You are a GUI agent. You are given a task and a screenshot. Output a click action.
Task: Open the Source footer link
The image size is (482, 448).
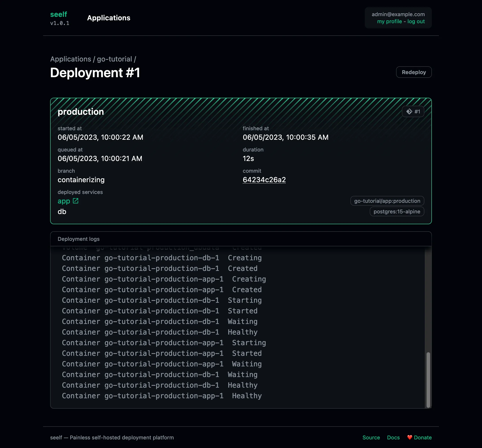click(371, 437)
